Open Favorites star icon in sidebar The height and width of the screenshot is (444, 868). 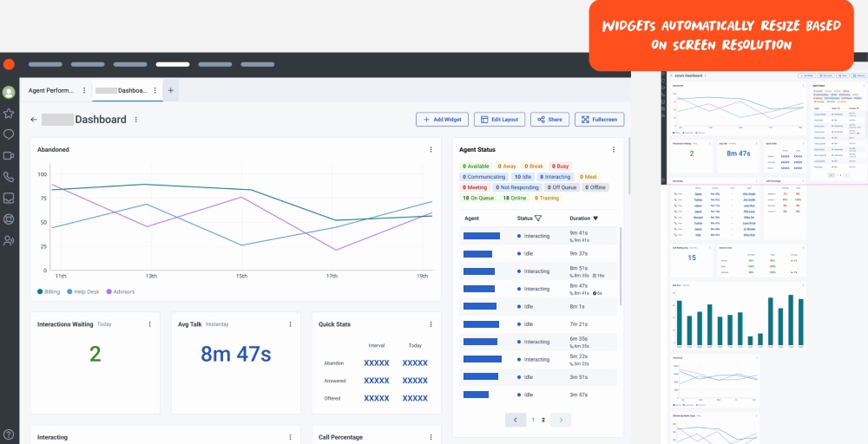click(x=9, y=114)
